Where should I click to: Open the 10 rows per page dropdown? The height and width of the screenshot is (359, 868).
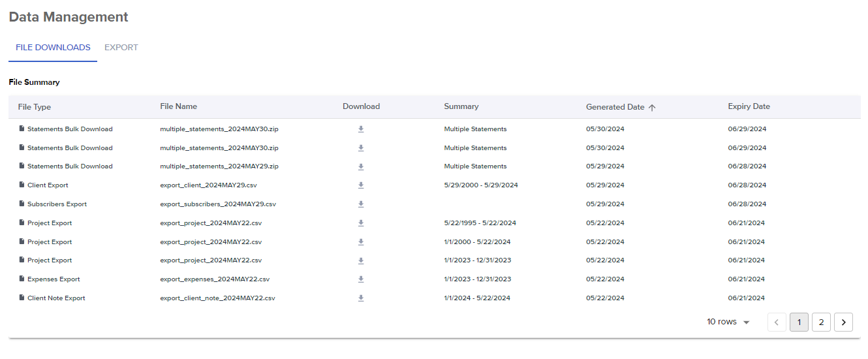point(728,322)
